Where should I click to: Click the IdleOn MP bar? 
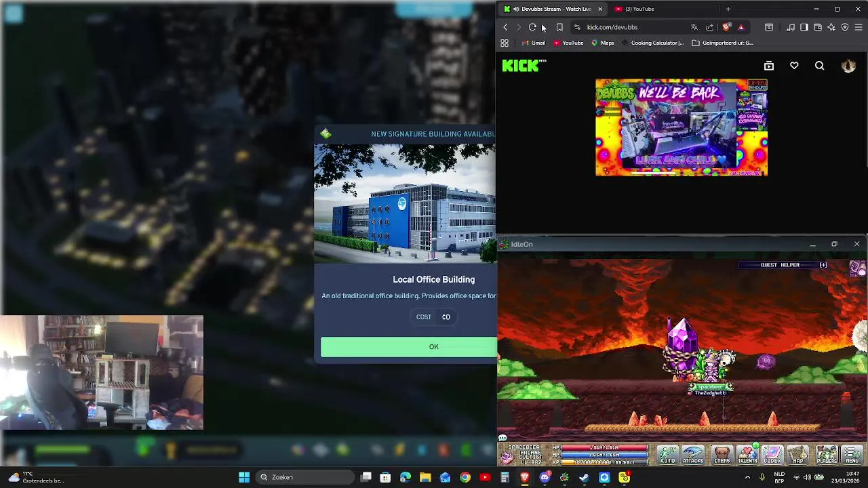tap(604, 455)
